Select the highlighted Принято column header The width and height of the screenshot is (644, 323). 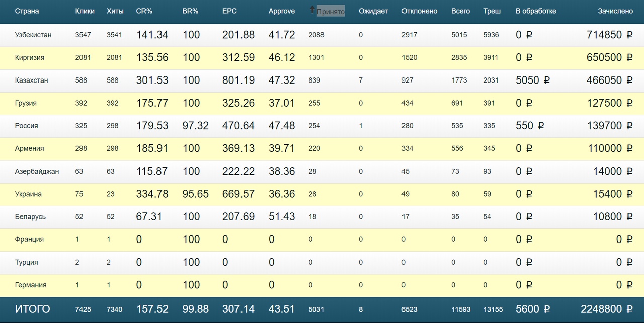[x=331, y=11]
